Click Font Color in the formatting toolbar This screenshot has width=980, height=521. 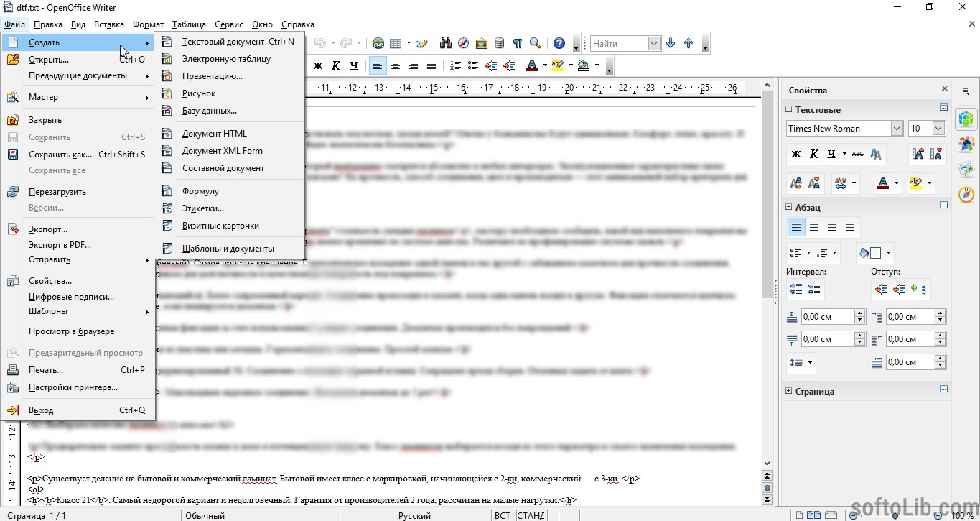(x=531, y=65)
